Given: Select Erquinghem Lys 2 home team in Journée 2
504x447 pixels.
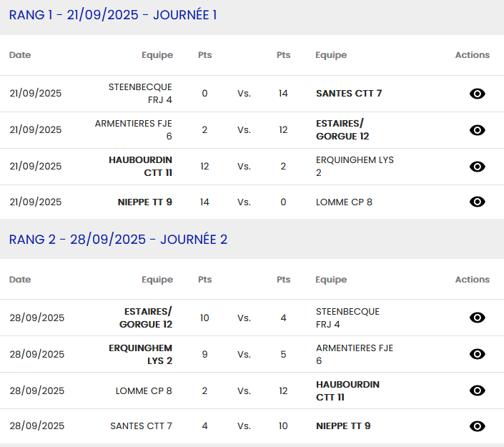Looking at the screenshot, I should 140,354.
